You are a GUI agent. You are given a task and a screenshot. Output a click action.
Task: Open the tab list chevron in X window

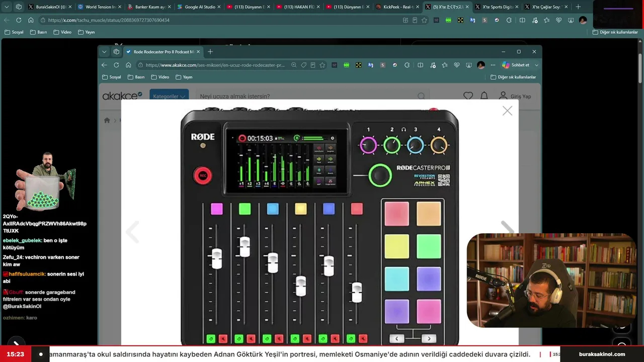pyautogui.click(x=7, y=7)
